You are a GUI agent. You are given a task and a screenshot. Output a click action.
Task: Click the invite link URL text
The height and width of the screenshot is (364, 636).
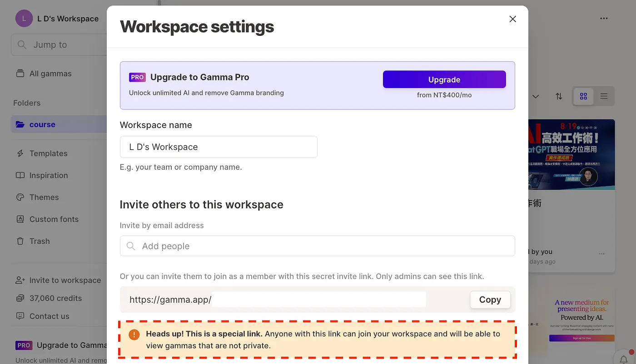click(x=170, y=300)
